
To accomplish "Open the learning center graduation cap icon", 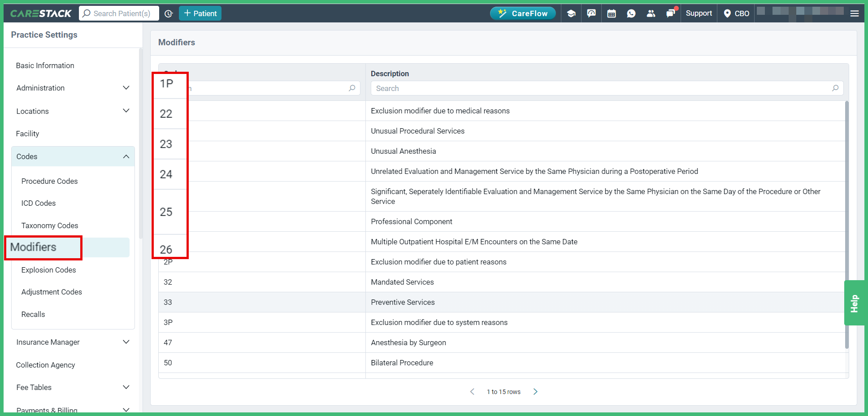I will (x=571, y=13).
